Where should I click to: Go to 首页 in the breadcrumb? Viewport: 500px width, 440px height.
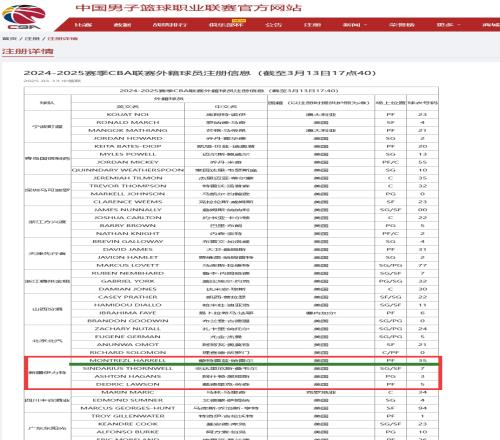(x=9, y=39)
